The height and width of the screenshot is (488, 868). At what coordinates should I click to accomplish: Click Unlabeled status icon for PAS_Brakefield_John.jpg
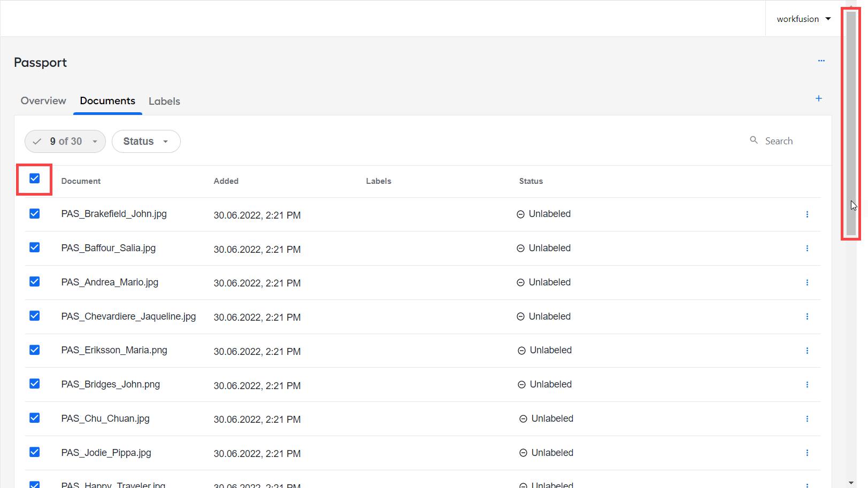pyautogui.click(x=520, y=214)
